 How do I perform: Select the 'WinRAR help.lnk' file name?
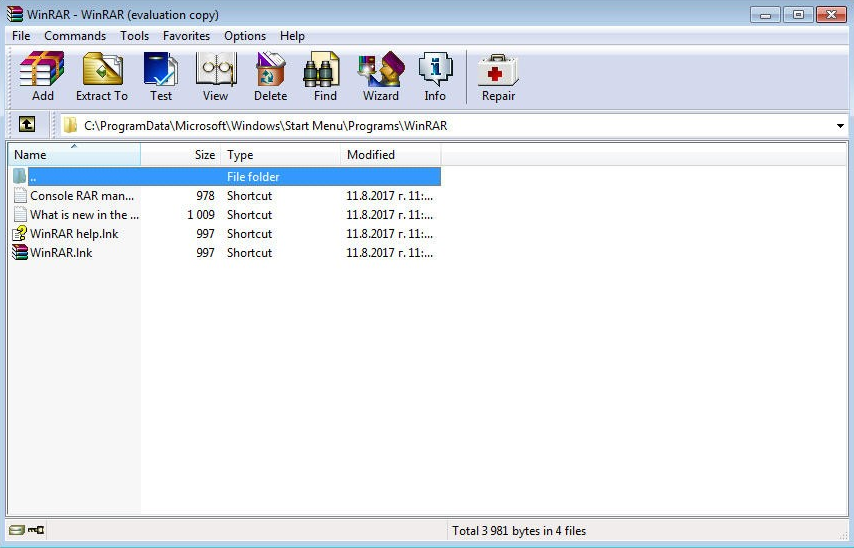pyautogui.click(x=74, y=234)
